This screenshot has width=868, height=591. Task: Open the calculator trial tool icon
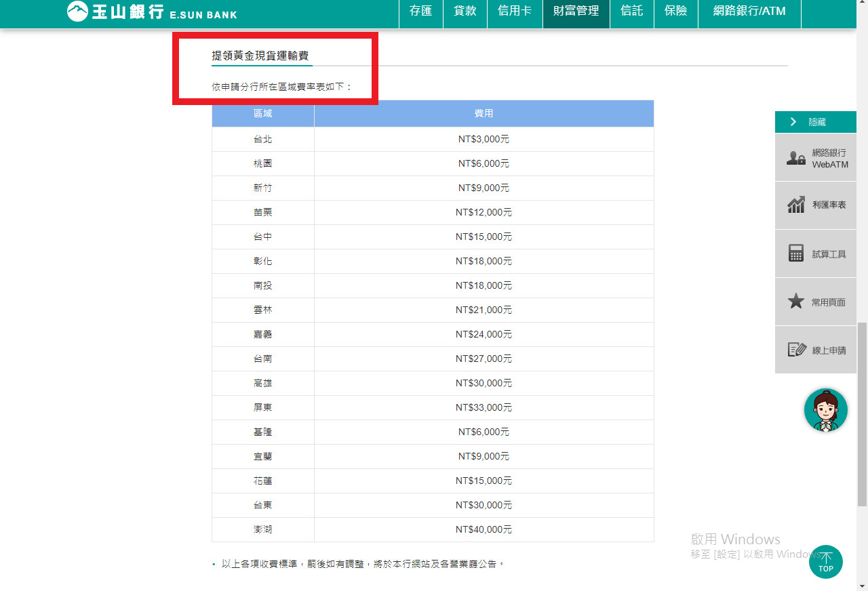(x=795, y=253)
